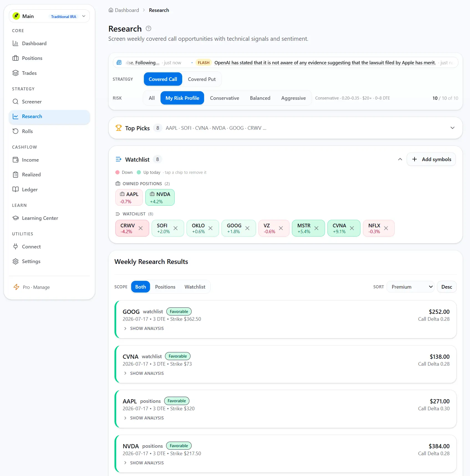Select My Risk Profile filter
The height and width of the screenshot is (476, 470).
coord(182,98)
